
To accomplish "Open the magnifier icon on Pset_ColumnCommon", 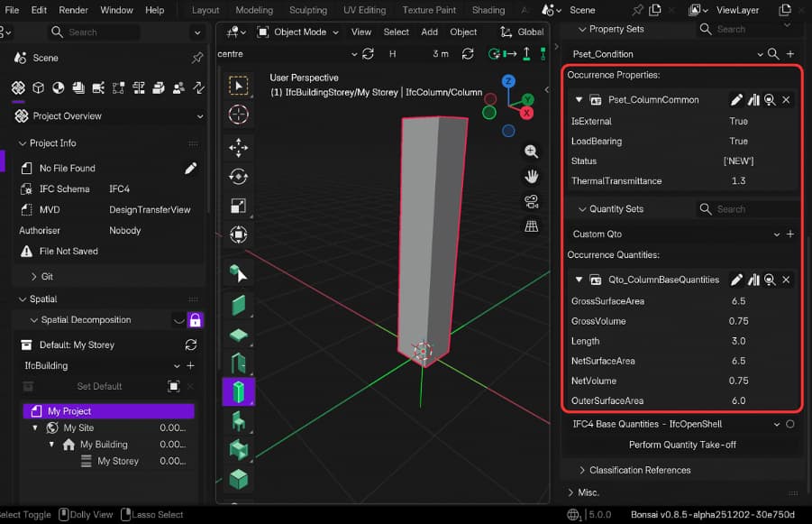I will (768, 99).
